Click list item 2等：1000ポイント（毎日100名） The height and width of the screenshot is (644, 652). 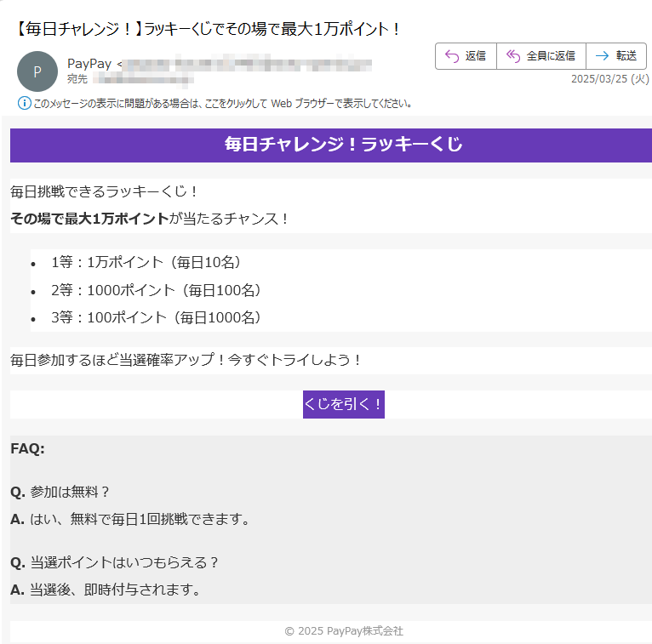coord(156,290)
